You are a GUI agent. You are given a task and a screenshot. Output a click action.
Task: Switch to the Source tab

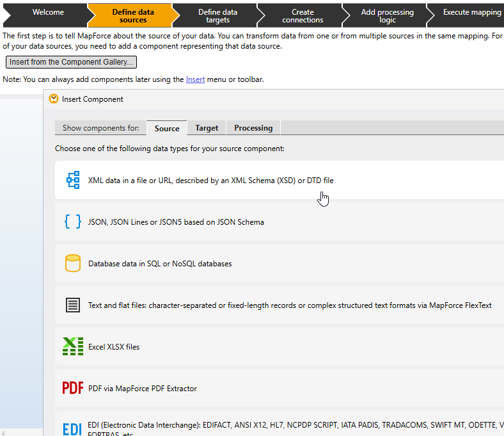point(167,128)
